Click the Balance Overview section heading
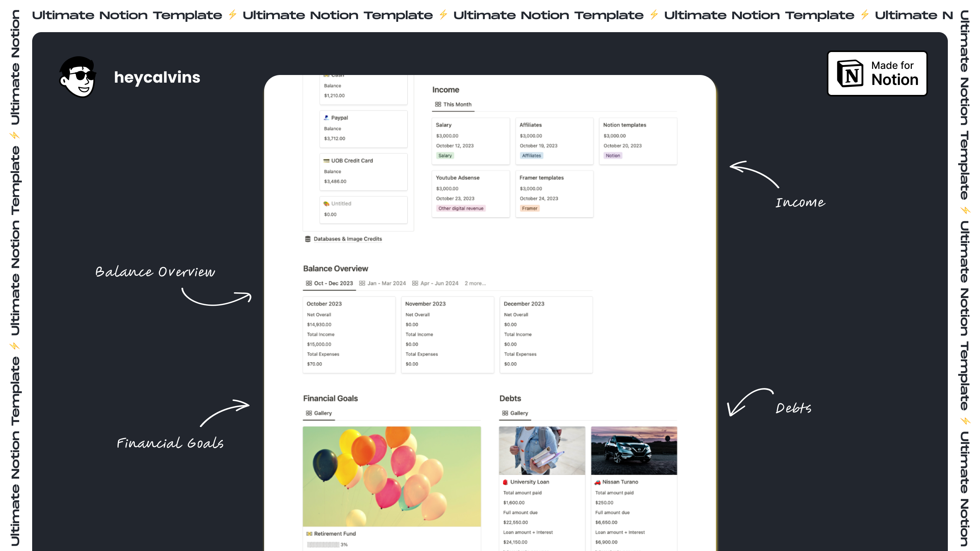980x551 pixels. (335, 269)
